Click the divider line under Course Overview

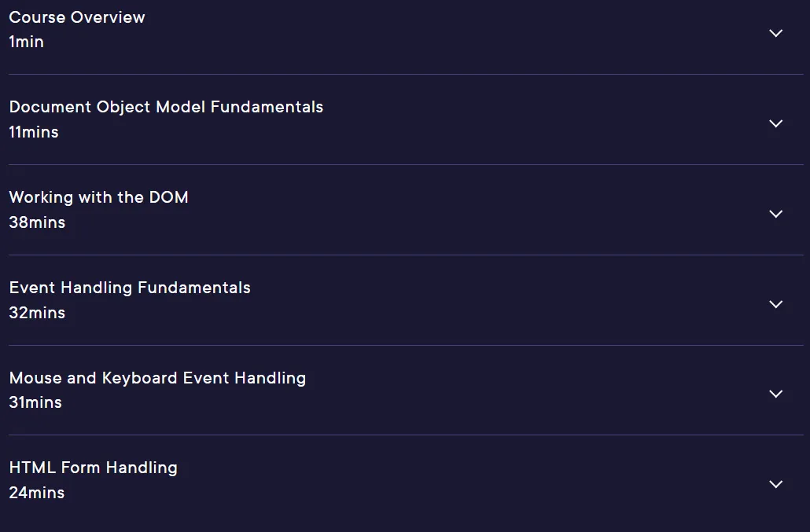coord(406,75)
